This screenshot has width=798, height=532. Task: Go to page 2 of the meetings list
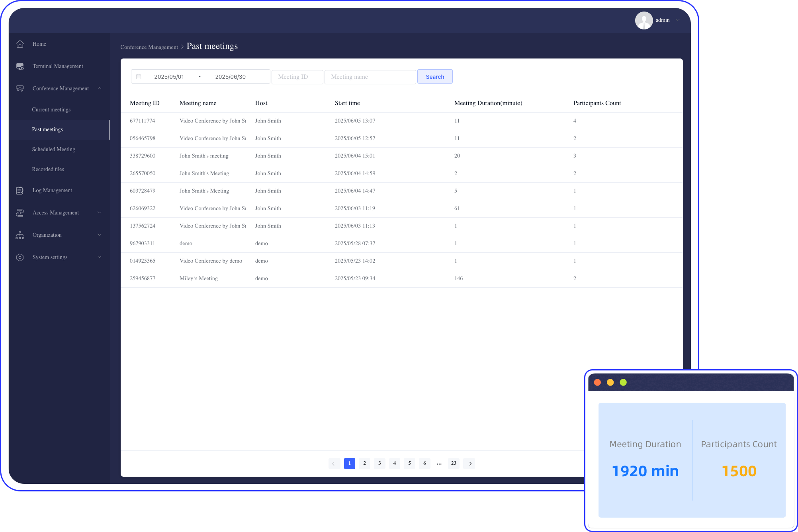click(364, 463)
